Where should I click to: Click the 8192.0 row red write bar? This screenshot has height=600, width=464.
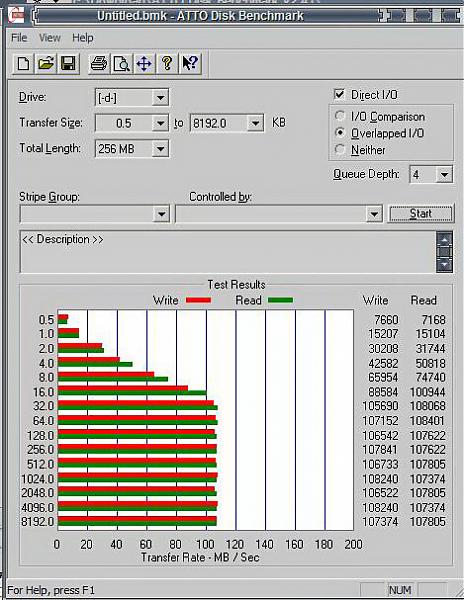[137, 519]
